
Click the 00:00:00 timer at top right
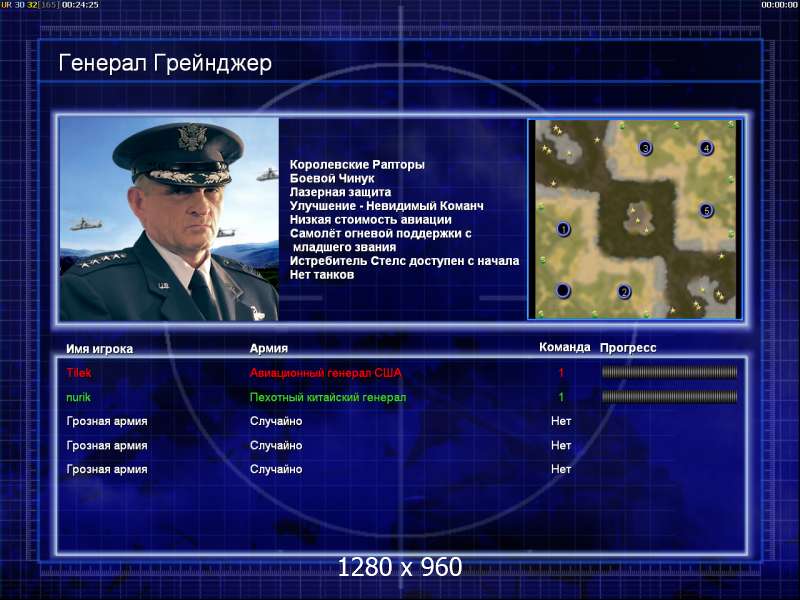pyautogui.click(x=779, y=5)
